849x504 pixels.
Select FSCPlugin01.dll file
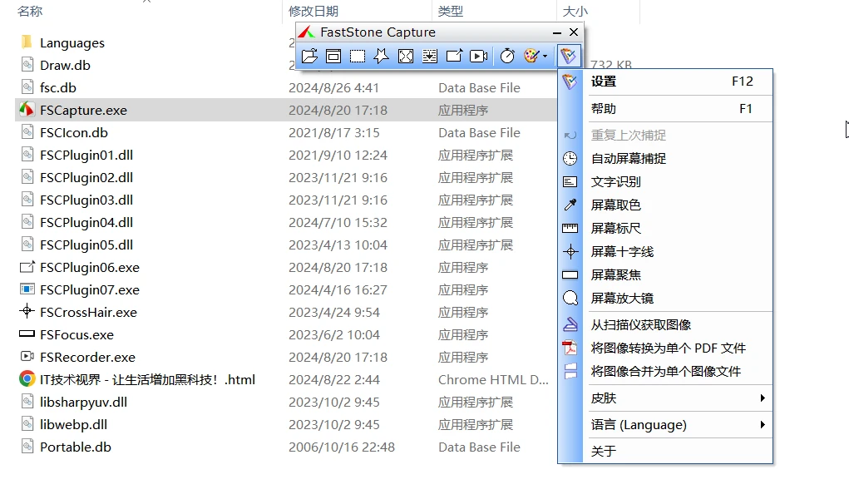(x=86, y=156)
